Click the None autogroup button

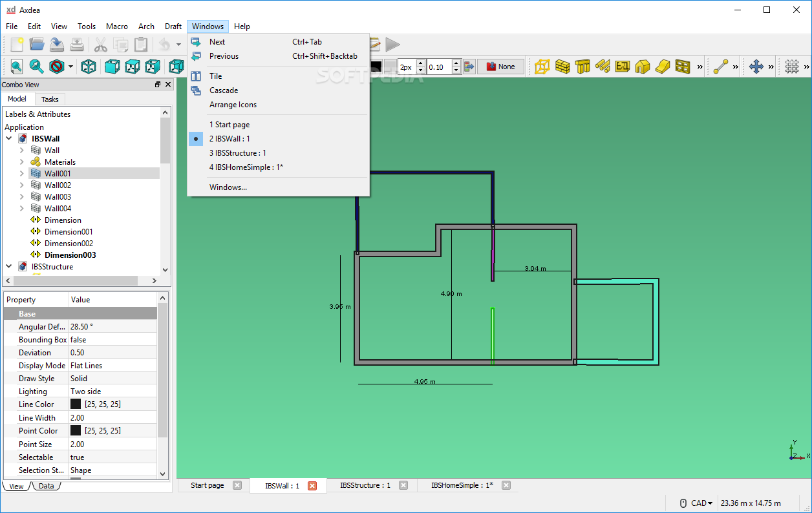[x=500, y=66]
